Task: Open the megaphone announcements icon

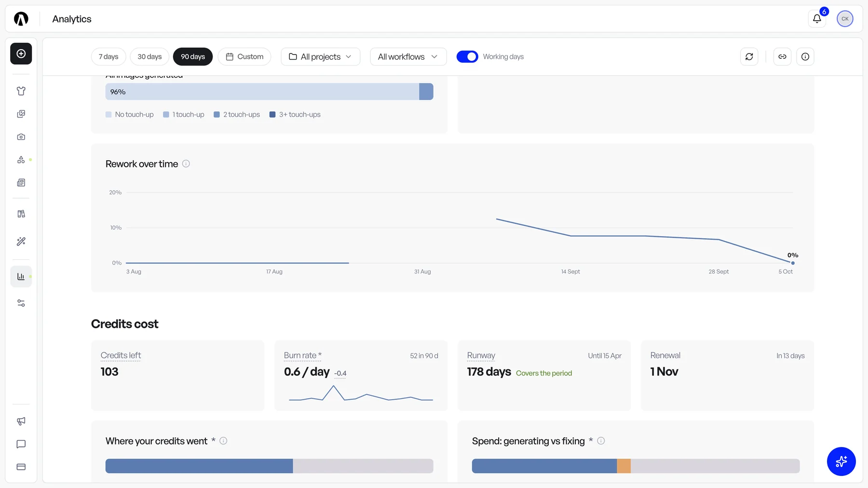Action: [21, 421]
